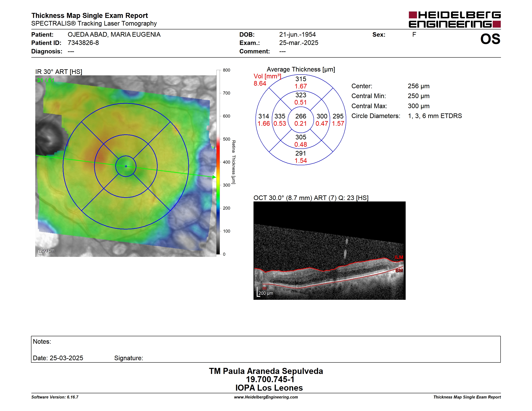Click the DOB value 21-jun.-1954
Screen dimensions: 532x411
[297, 35]
